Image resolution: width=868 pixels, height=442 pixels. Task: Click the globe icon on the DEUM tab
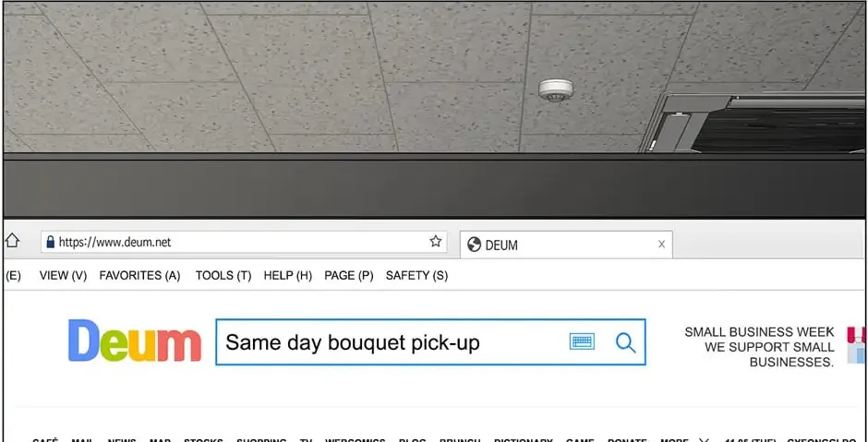(474, 245)
